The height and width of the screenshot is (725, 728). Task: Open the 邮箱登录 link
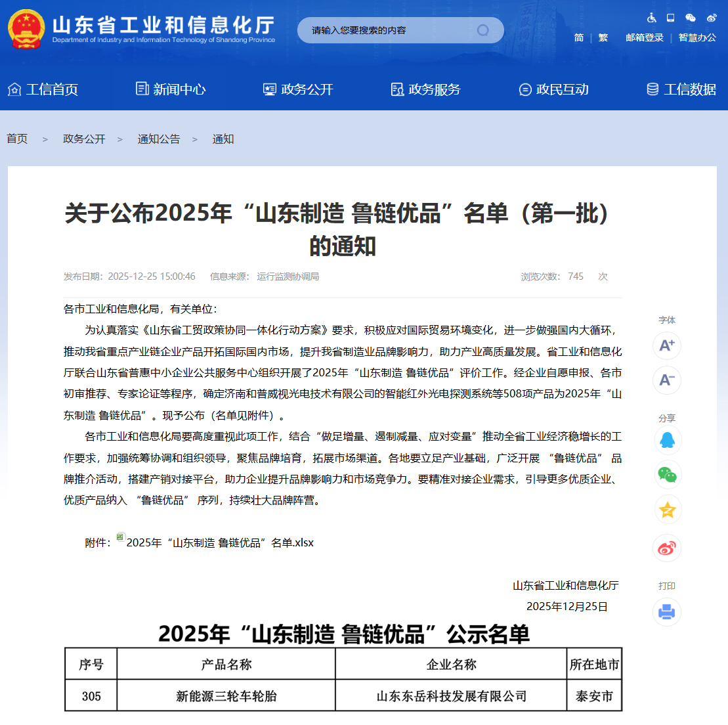point(644,37)
